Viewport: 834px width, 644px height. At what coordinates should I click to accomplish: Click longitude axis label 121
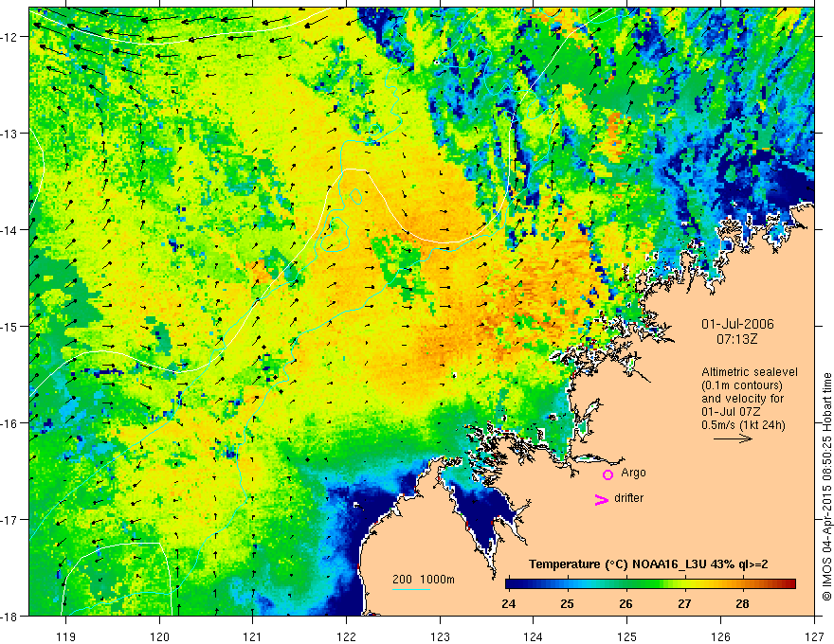253,635
